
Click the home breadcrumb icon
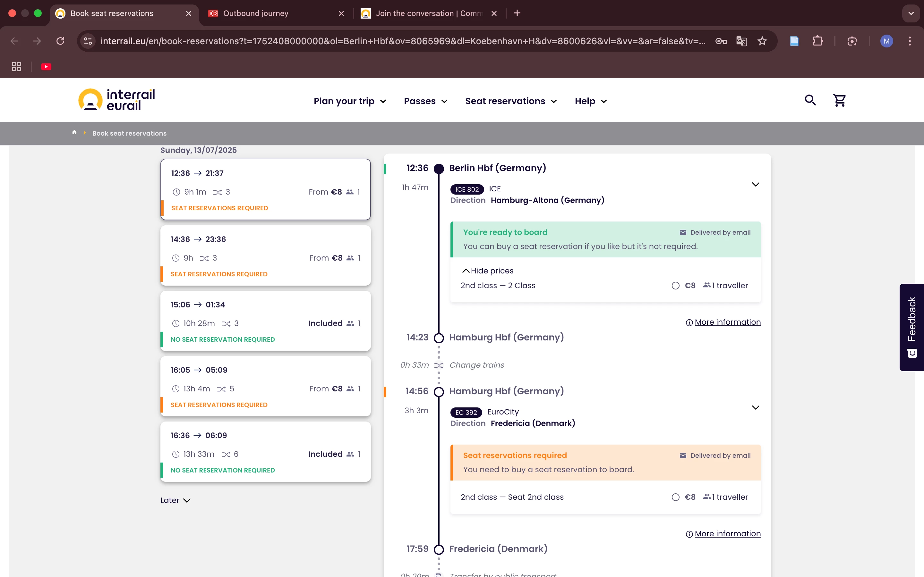point(74,132)
